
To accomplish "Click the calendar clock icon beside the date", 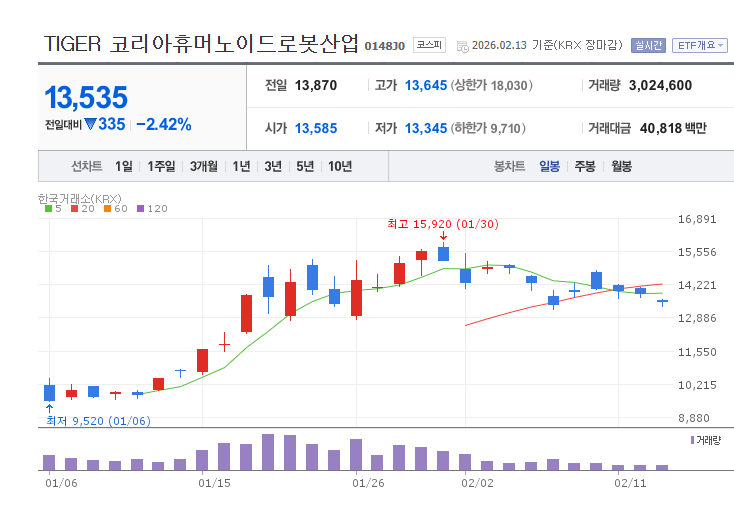I will click(x=462, y=46).
